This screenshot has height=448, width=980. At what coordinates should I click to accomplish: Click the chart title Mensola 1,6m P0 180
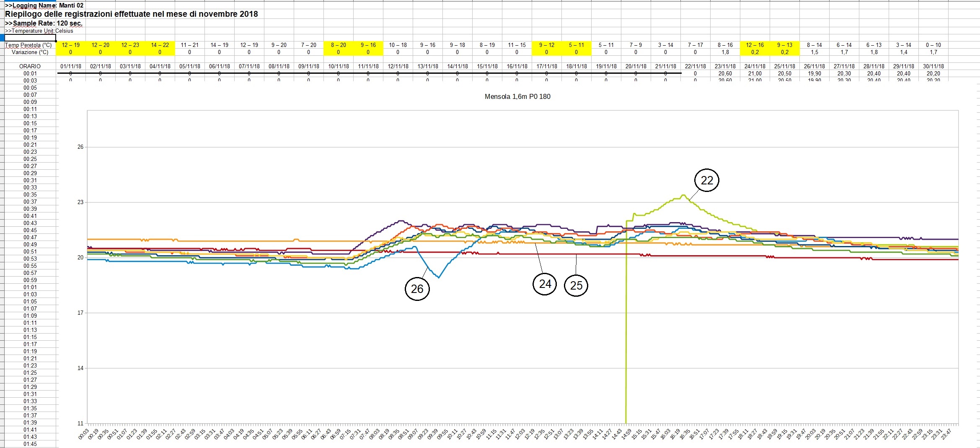(x=517, y=96)
